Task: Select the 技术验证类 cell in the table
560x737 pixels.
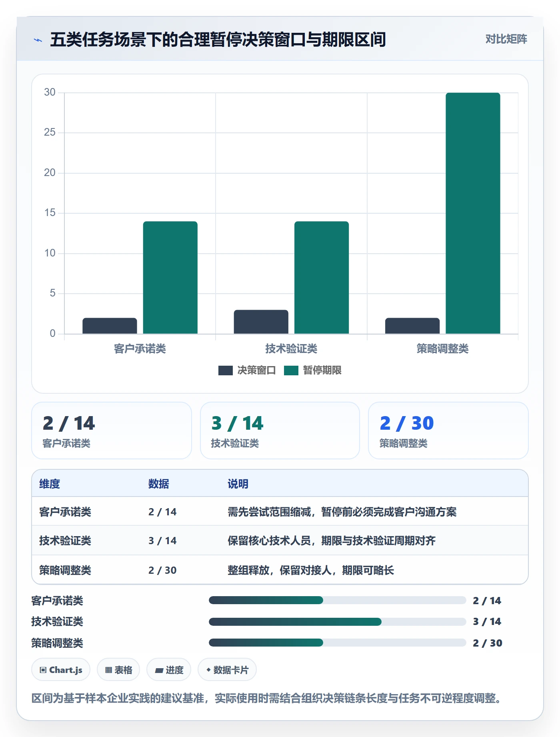Action: [65, 541]
